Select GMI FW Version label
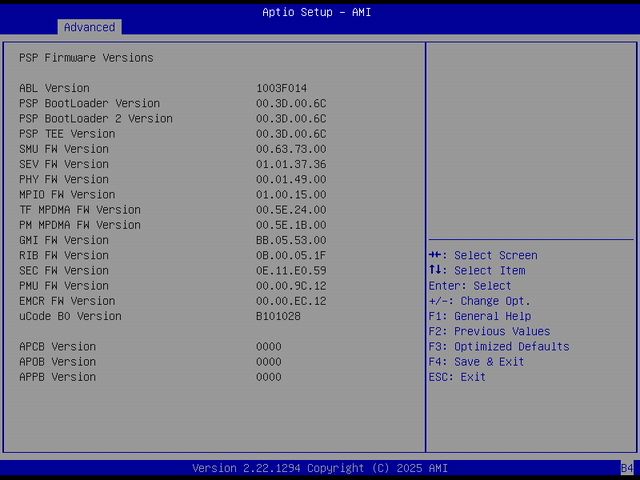 pyautogui.click(x=64, y=240)
